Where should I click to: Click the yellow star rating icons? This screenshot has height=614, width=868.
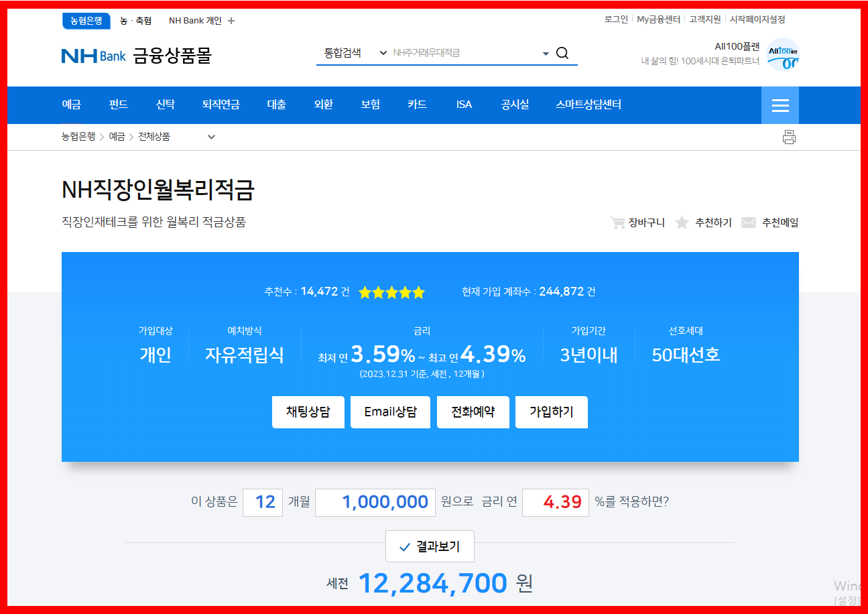click(x=391, y=292)
